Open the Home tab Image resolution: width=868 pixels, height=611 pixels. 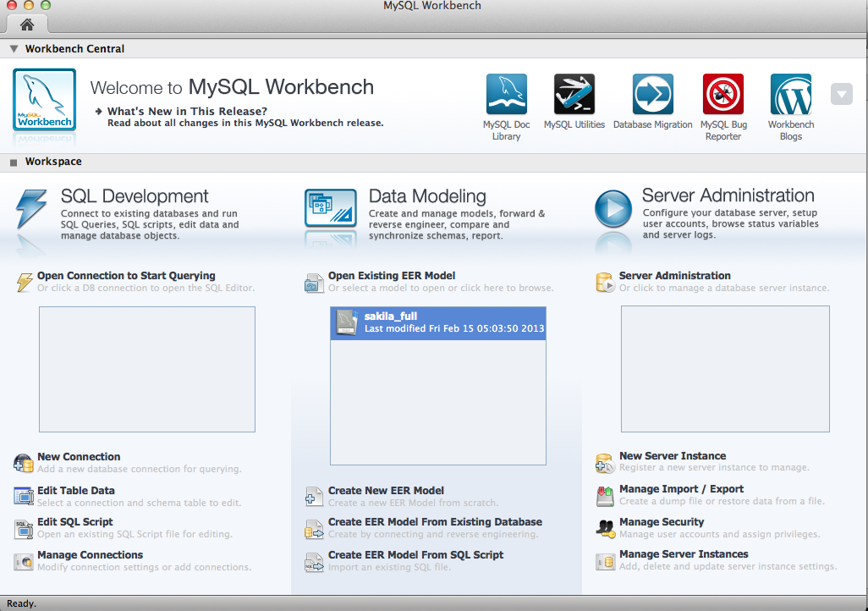click(26, 25)
